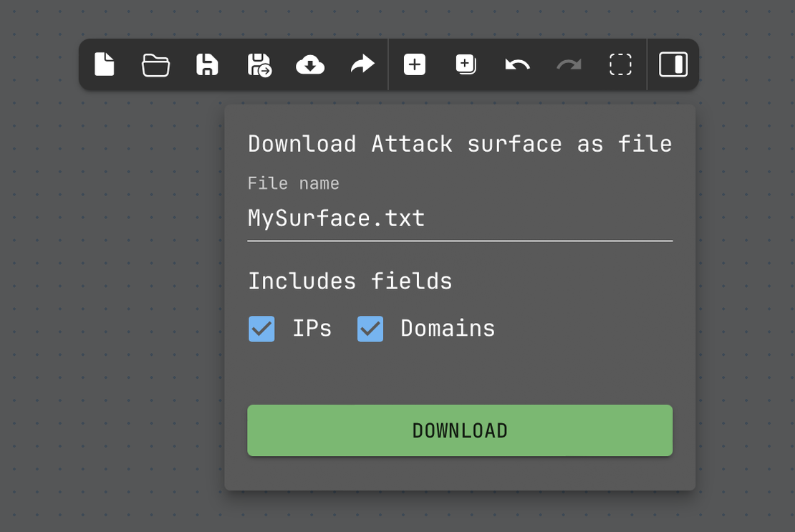This screenshot has width=795, height=532.
Task: Select the Save As toolbar icon
Action: [x=259, y=64]
